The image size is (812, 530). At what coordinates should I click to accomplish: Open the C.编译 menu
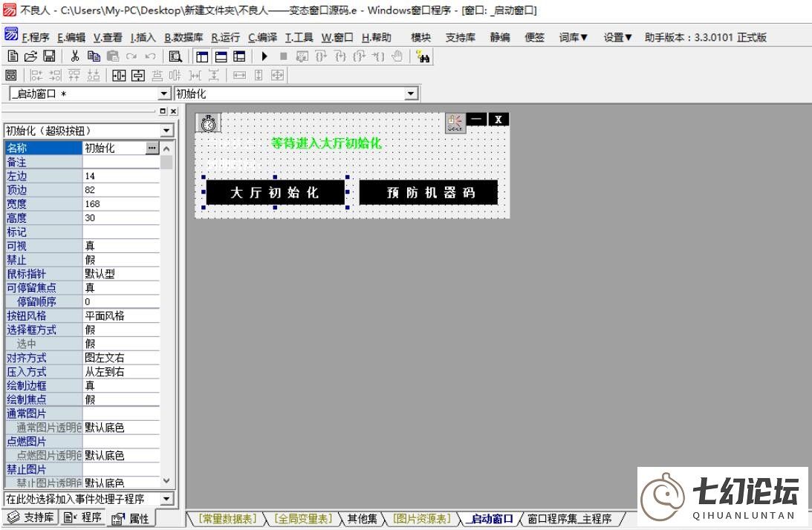(x=262, y=37)
